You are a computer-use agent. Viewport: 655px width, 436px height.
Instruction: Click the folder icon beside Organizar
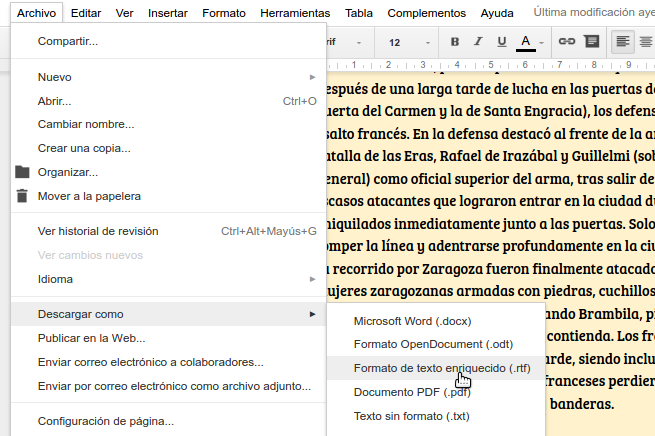point(22,172)
